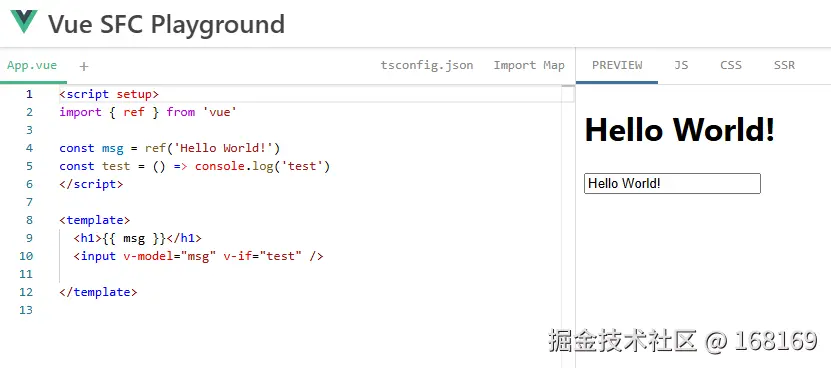Switch to the JS output tab
831x368 pixels.
pyautogui.click(x=681, y=65)
